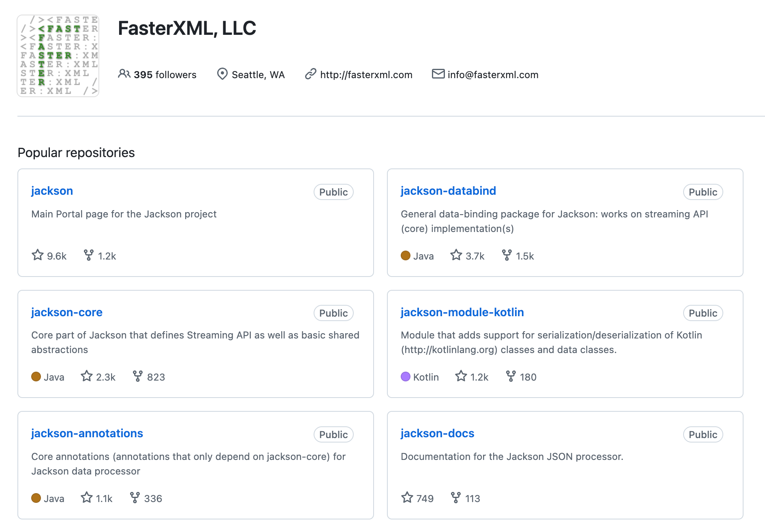765x532 pixels.
Task: Open the http://fasterxml.com website link
Action: [x=366, y=75]
